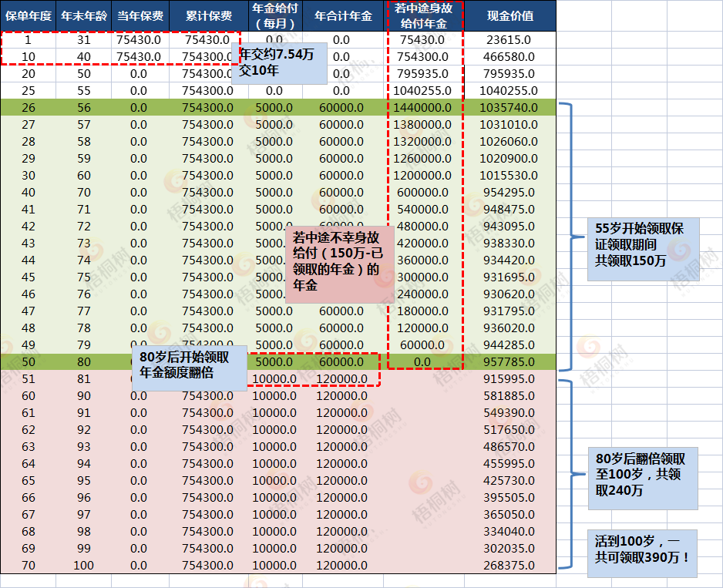This screenshot has width=723, height=588.
Task: Select year-end age cell 31
Action: point(83,39)
